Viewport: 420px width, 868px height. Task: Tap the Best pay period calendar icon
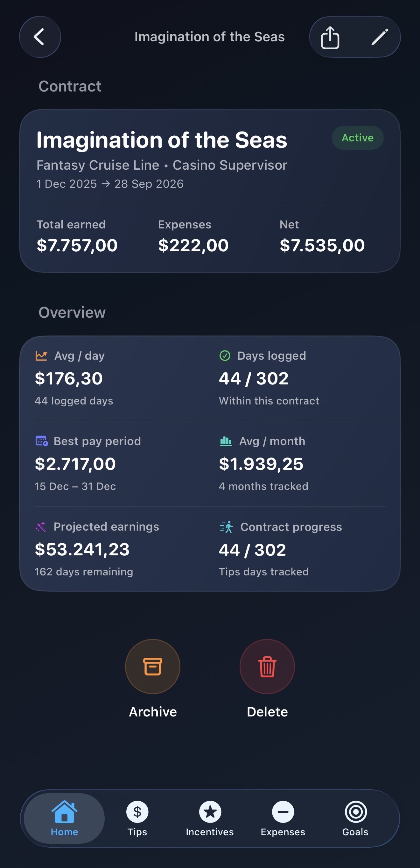pos(41,441)
